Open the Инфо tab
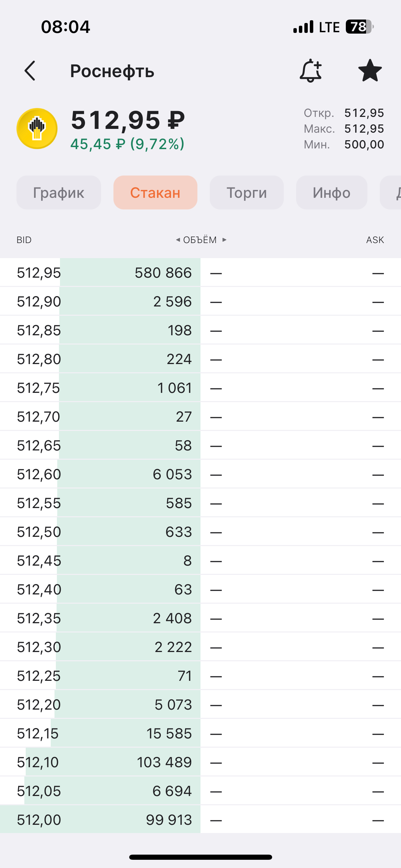This screenshot has height=868, width=401. coord(331,193)
